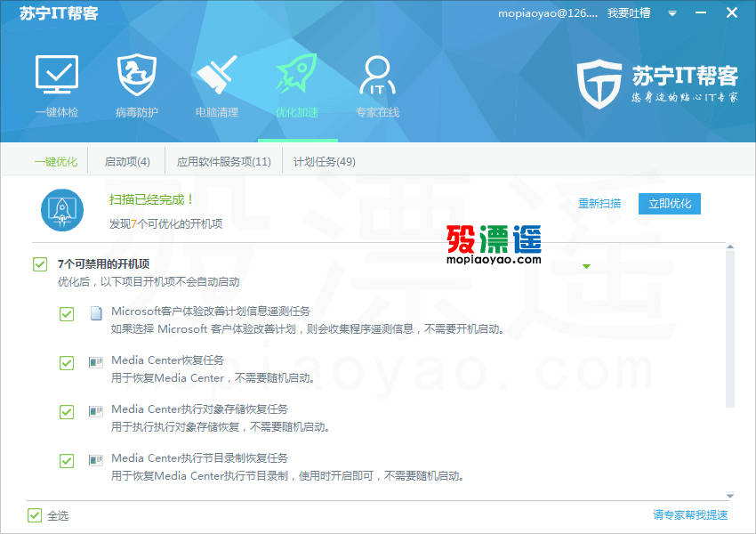
Task: Click the Media Center执行节目录制恢复任务 icon
Action: coord(96,460)
